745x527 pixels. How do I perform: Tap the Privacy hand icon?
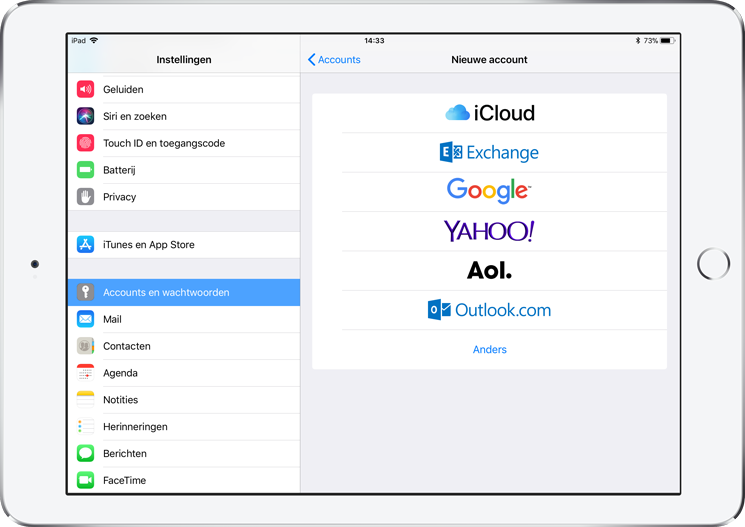(x=86, y=197)
